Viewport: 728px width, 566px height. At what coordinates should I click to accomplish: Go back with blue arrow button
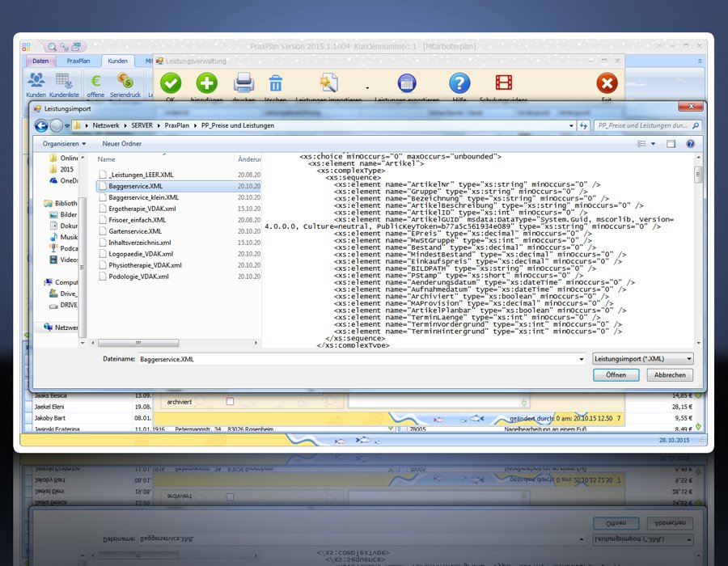41,125
